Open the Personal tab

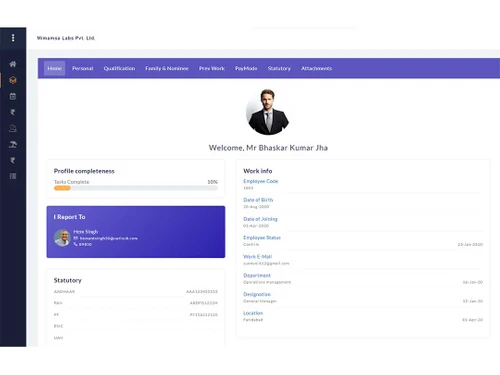point(83,68)
